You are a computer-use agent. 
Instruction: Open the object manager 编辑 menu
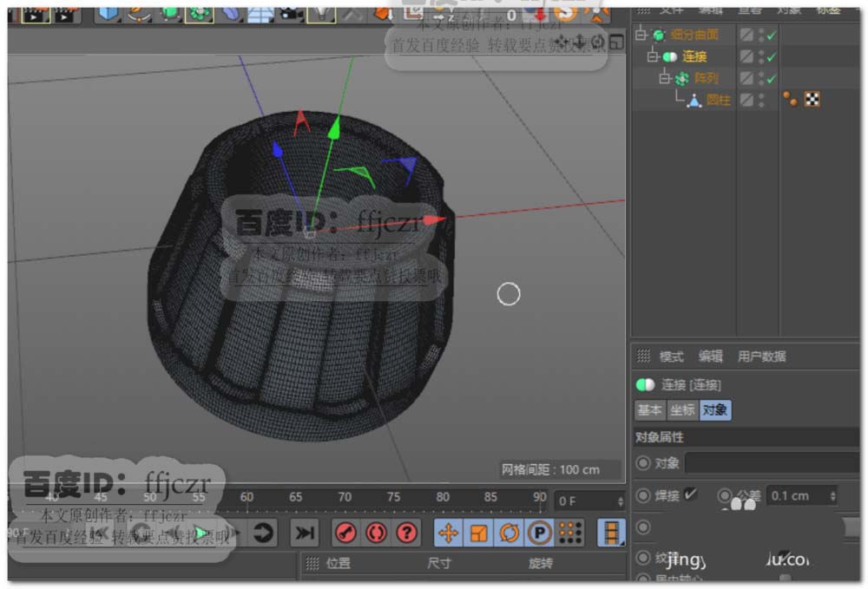click(x=710, y=10)
